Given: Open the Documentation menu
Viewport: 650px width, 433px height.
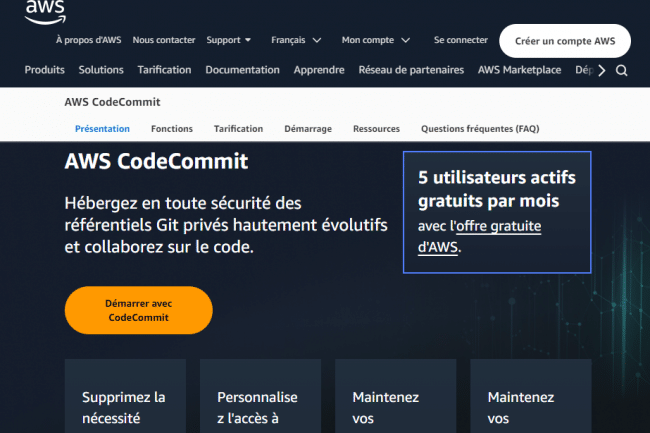Looking at the screenshot, I should [x=243, y=70].
